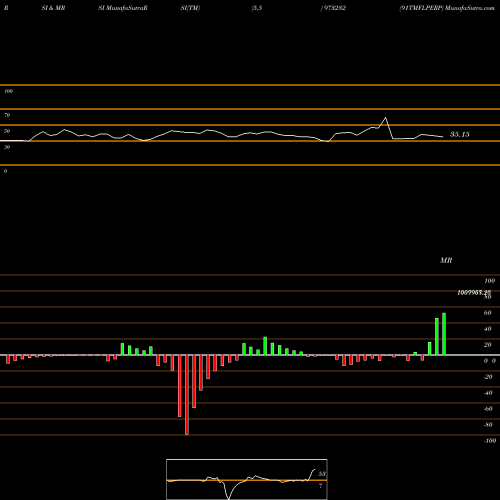
Task: Click the MR axis label 40
Action: (487, 329)
